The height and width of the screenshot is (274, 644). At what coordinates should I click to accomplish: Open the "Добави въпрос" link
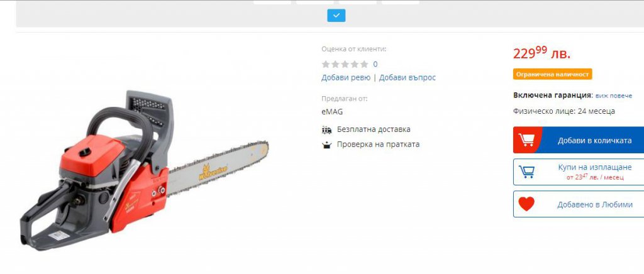tap(408, 77)
